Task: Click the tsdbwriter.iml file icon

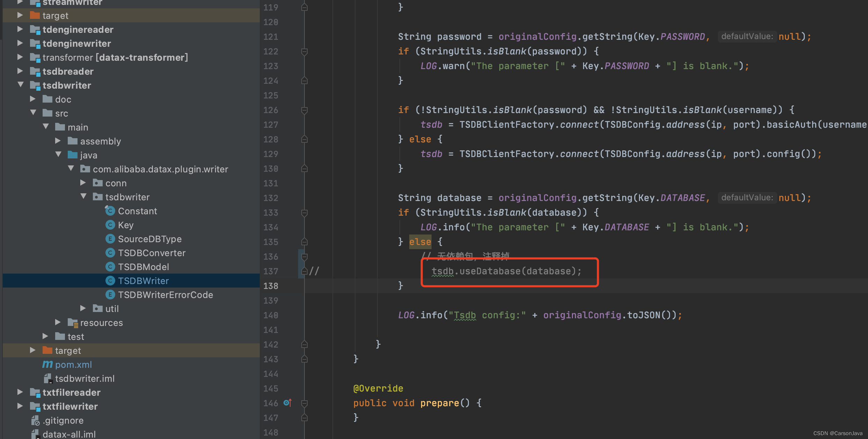Action: [48, 379]
